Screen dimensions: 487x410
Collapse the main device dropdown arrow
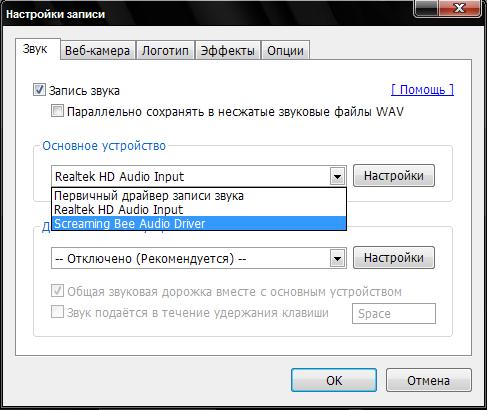(x=337, y=176)
